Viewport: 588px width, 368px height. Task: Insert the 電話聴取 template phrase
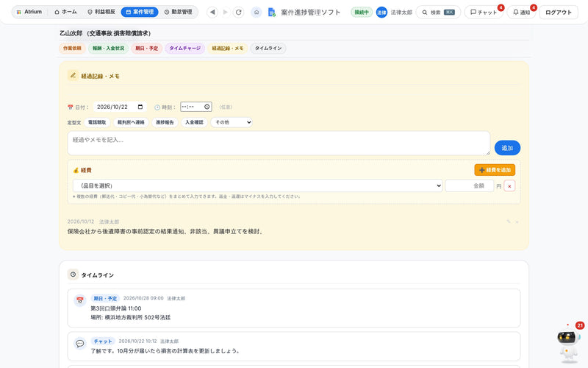click(x=97, y=122)
